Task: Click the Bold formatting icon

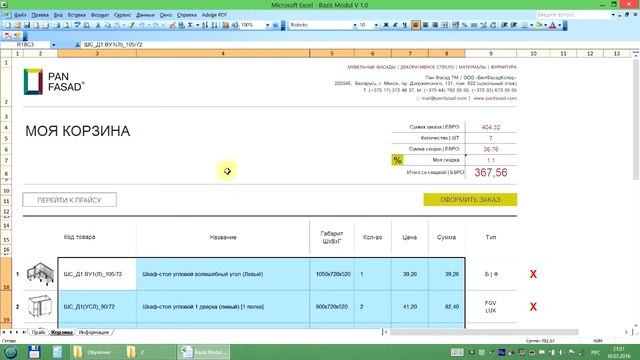Action: (x=386, y=25)
